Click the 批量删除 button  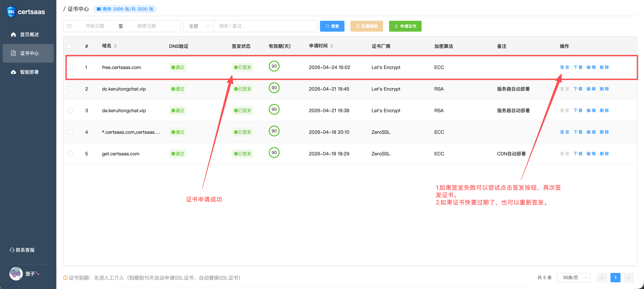366,26
